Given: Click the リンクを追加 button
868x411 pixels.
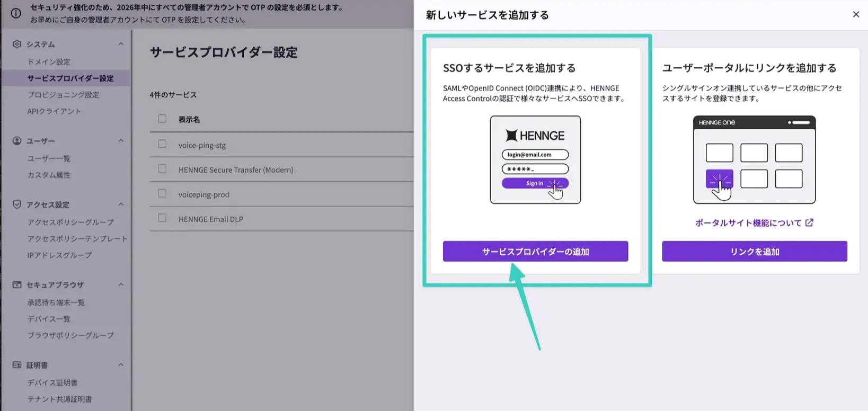Looking at the screenshot, I should (x=754, y=252).
